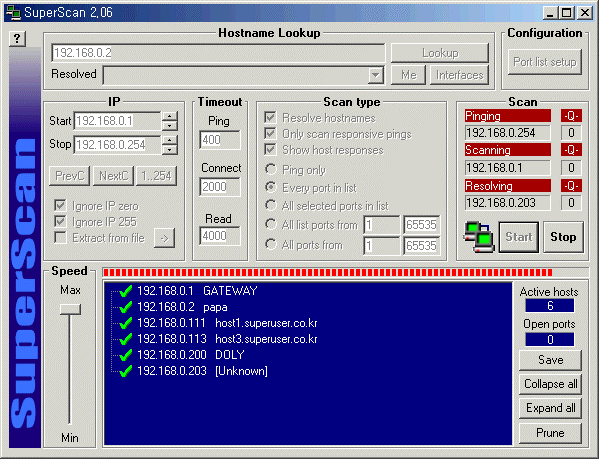Viewport: 599px width, 459px height.
Task: Select Every port in list option
Action: (x=270, y=187)
